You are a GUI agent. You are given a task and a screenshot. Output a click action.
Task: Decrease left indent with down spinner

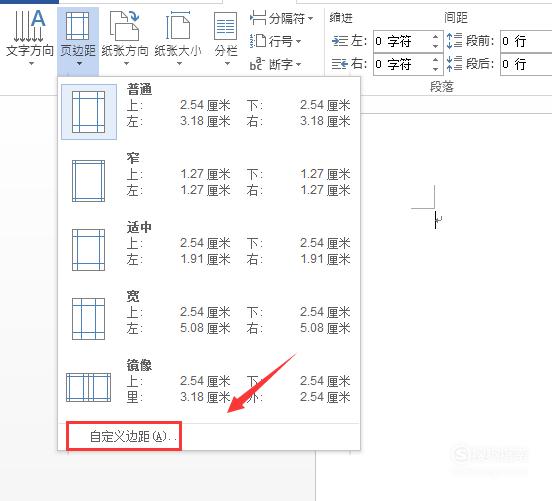click(436, 46)
